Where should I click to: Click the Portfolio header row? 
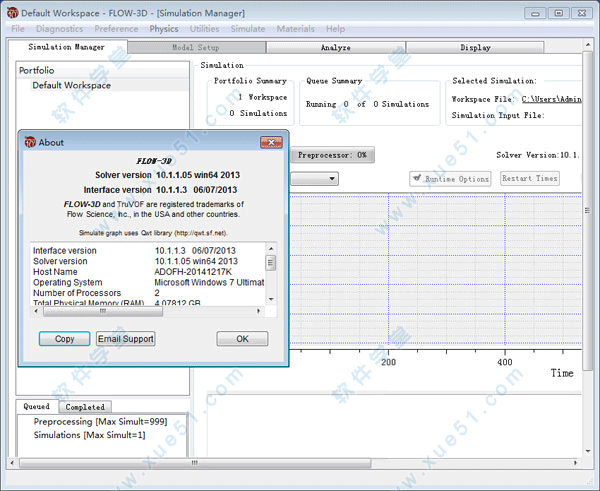103,70
